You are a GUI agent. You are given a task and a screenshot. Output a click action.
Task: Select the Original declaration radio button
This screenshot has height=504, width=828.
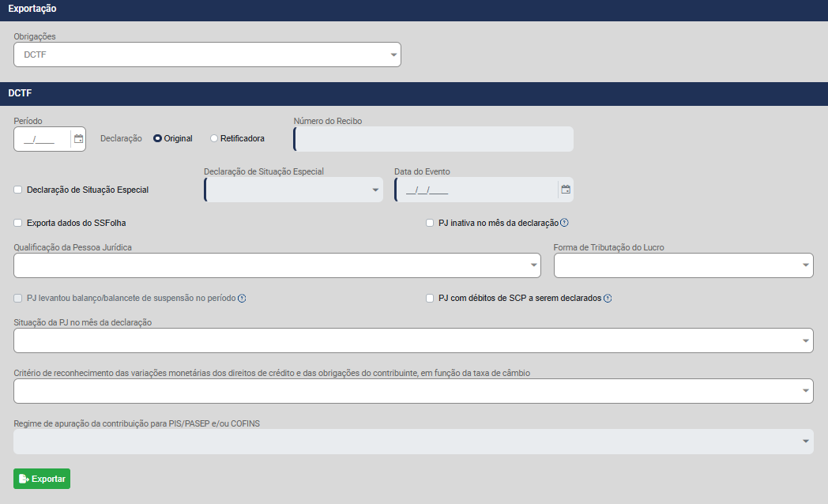(x=158, y=138)
